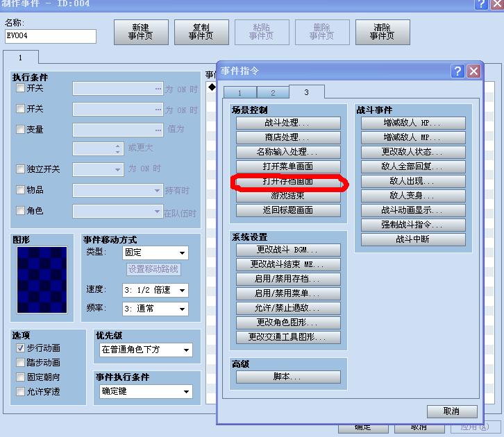Click the help icon in 事件指令 dialog
This screenshot has width=504, height=437.
[457, 71]
